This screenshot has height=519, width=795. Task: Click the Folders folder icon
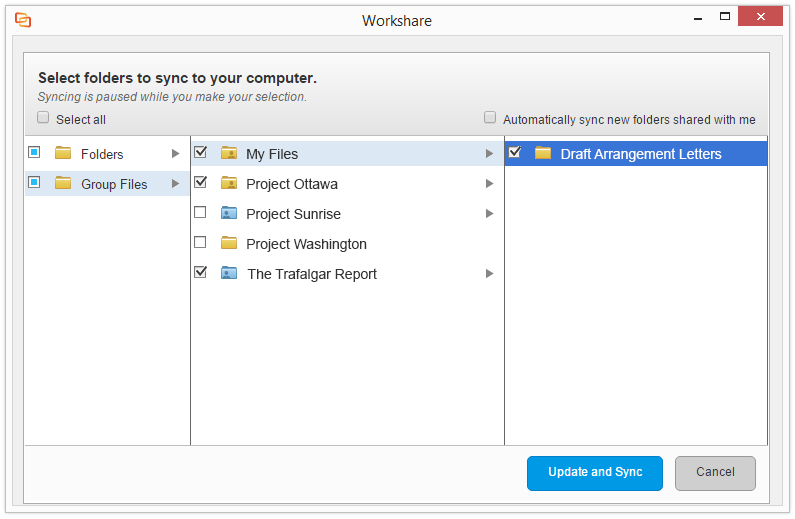pyautogui.click(x=63, y=154)
